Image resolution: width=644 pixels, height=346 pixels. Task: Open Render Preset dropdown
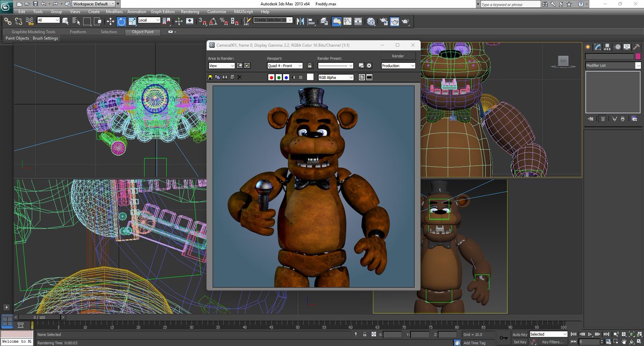click(335, 66)
